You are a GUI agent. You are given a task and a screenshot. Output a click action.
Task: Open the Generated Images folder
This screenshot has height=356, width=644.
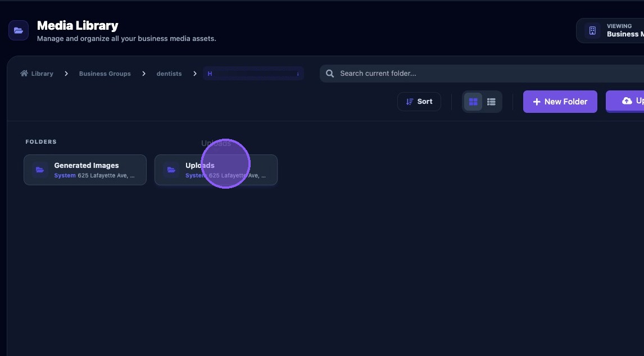[x=85, y=170]
